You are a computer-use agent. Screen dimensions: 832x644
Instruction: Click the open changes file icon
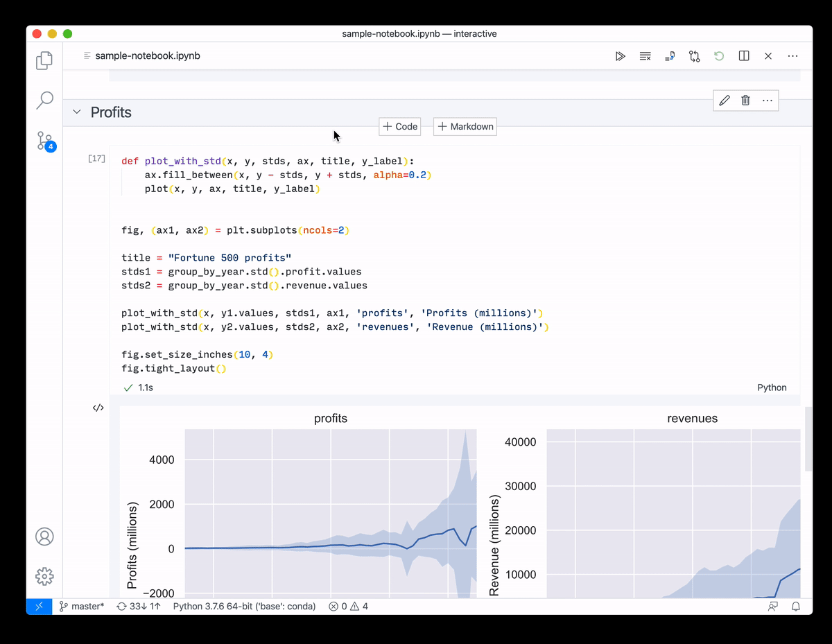pyautogui.click(x=670, y=56)
